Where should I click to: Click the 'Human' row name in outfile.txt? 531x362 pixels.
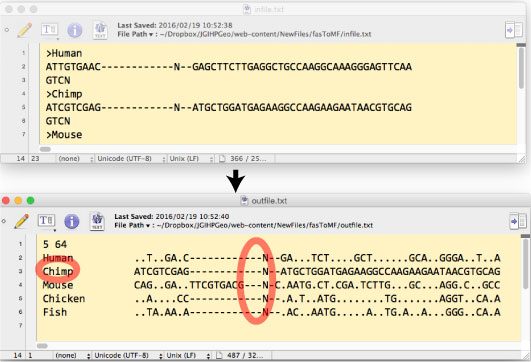(58, 258)
